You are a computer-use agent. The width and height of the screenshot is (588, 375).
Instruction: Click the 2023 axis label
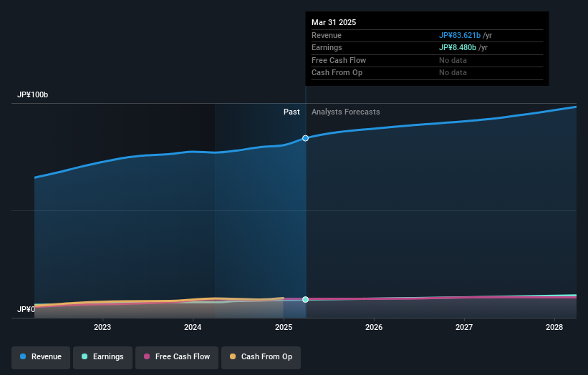[102, 327]
